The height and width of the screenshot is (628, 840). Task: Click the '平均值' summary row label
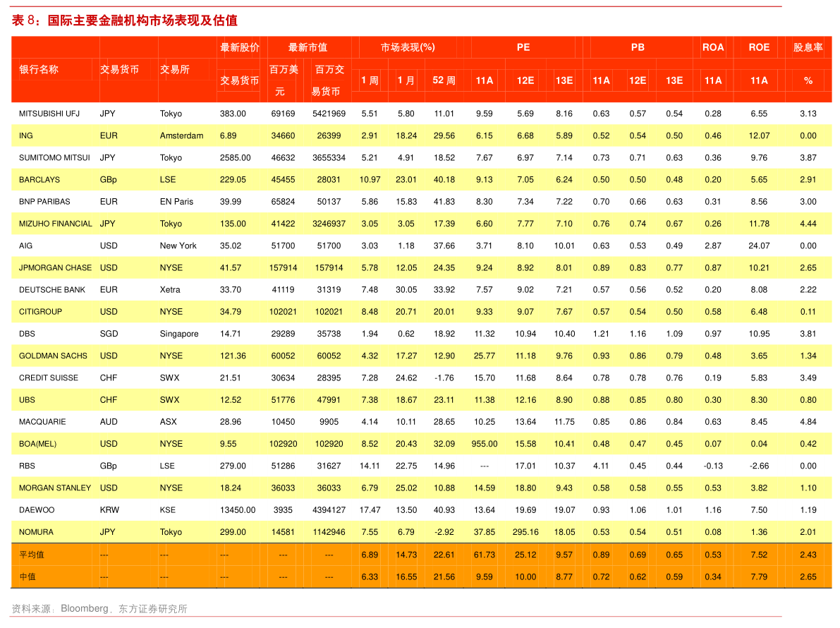32,555
